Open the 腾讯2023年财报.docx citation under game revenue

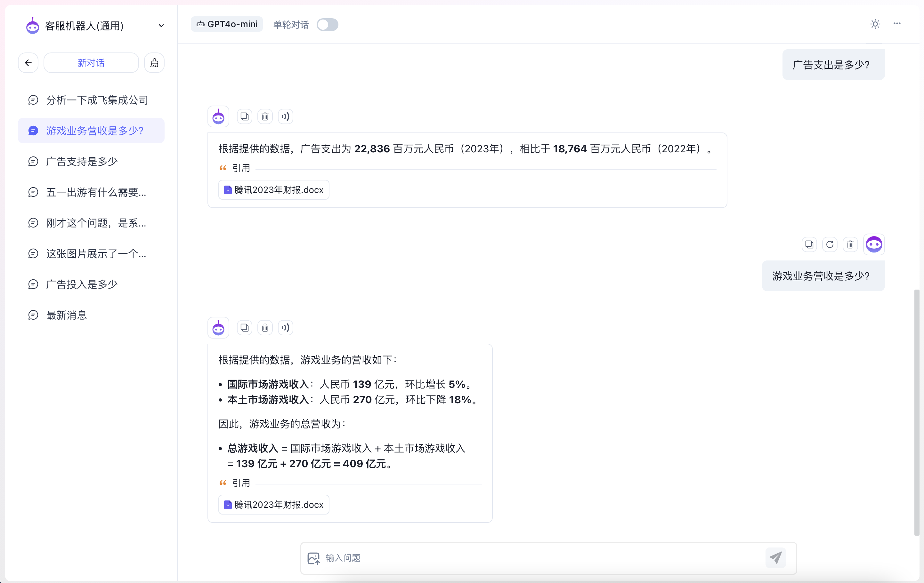(x=274, y=504)
